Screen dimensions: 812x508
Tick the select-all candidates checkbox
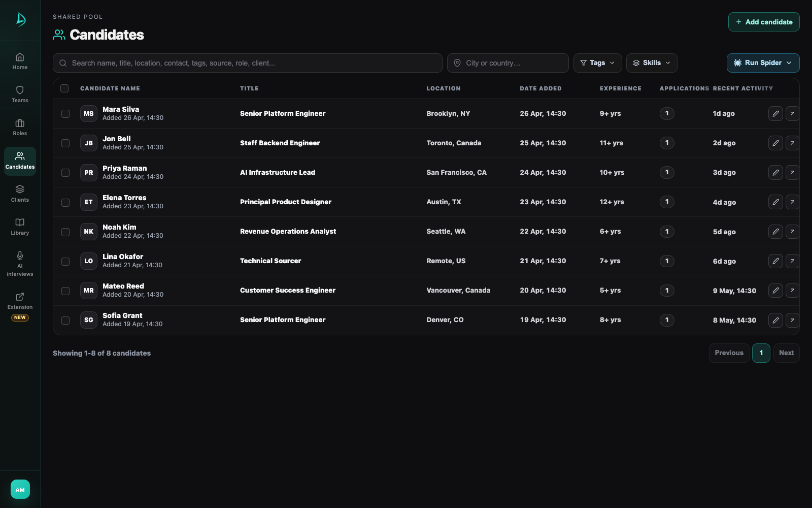pos(64,88)
